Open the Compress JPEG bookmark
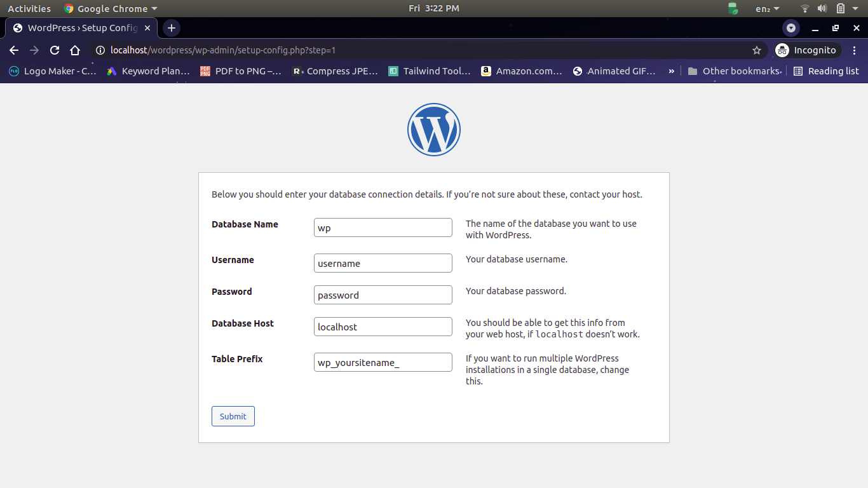Screen dimensions: 868x488 pos(335,71)
